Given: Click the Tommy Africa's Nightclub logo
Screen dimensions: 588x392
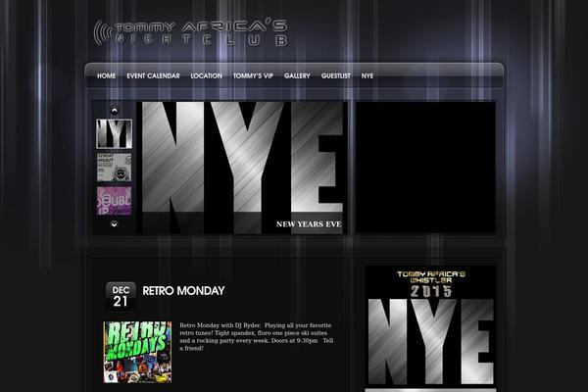Looking at the screenshot, I should click(190, 33).
